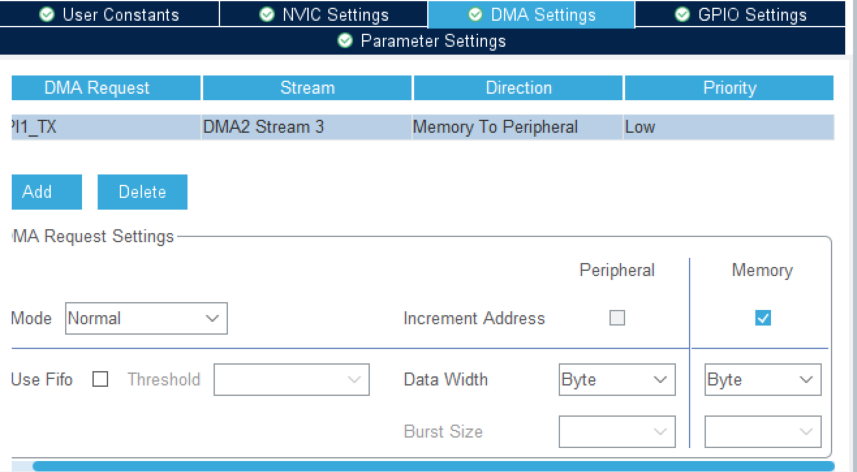
Task: Switch to the NVIC Settings tab
Action: tap(323, 15)
